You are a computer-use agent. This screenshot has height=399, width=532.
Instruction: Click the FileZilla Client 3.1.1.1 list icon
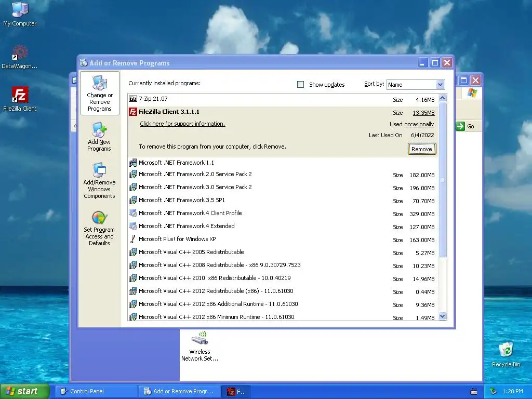133,112
